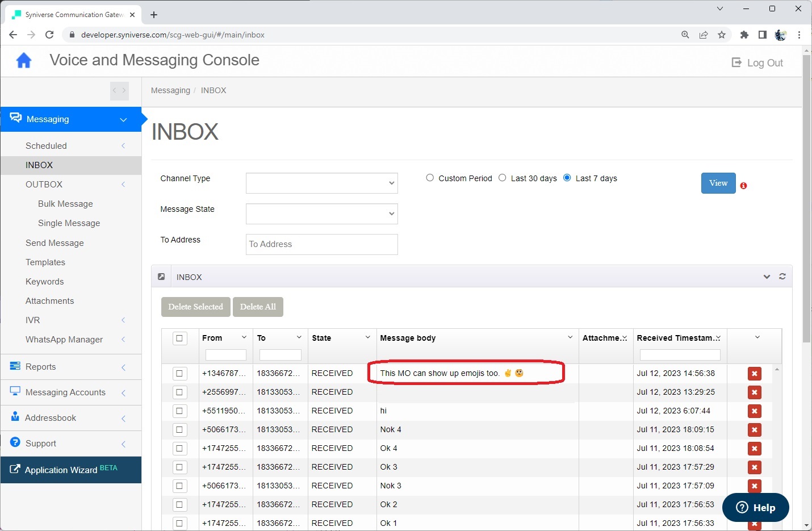Open Bulk Message under OUTBOX

pos(65,204)
